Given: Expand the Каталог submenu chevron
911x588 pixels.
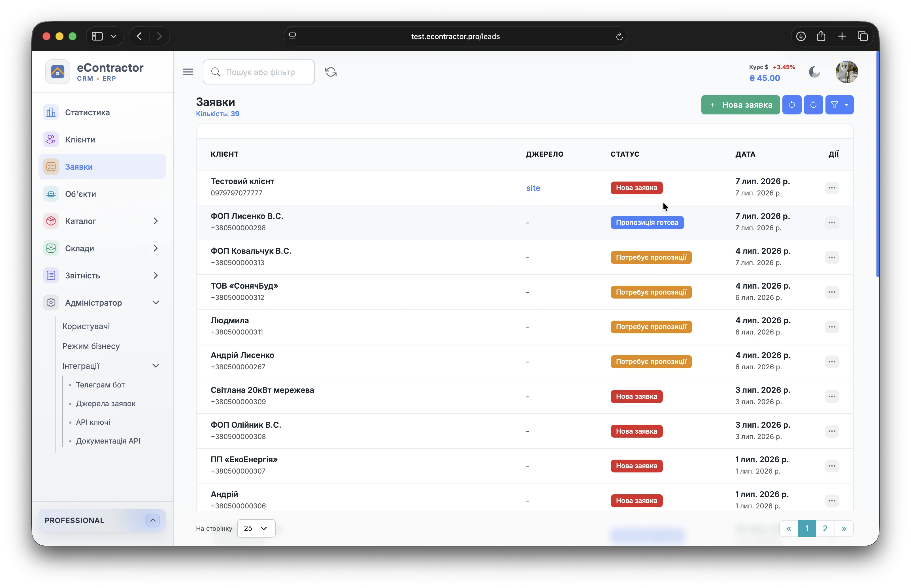Looking at the screenshot, I should click(x=156, y=221).
